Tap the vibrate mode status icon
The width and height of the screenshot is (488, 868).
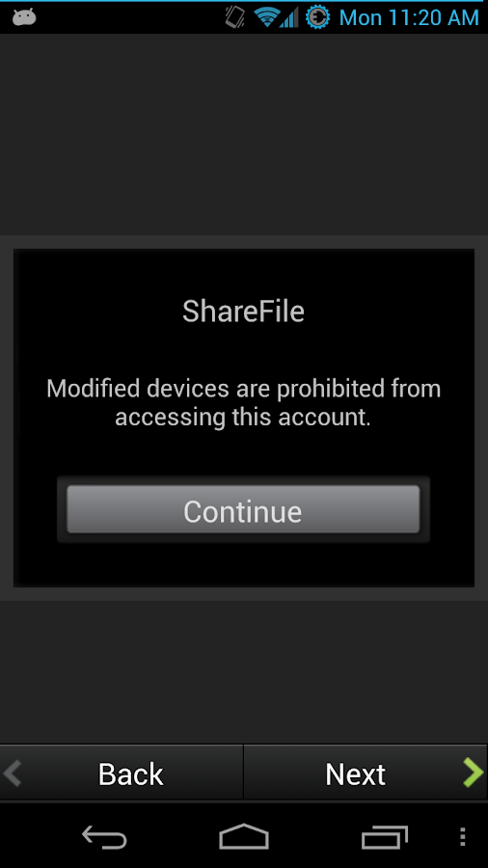pos(235,17)
